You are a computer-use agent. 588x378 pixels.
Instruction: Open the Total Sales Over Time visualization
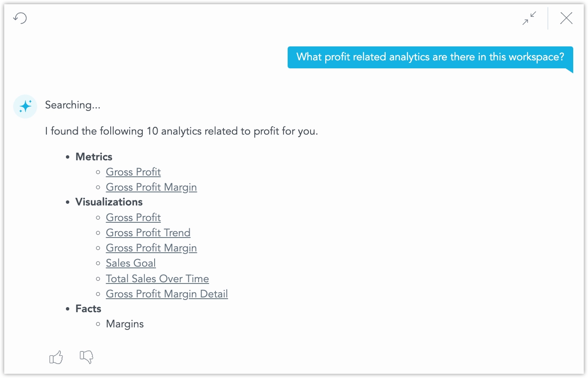[157, 278]
